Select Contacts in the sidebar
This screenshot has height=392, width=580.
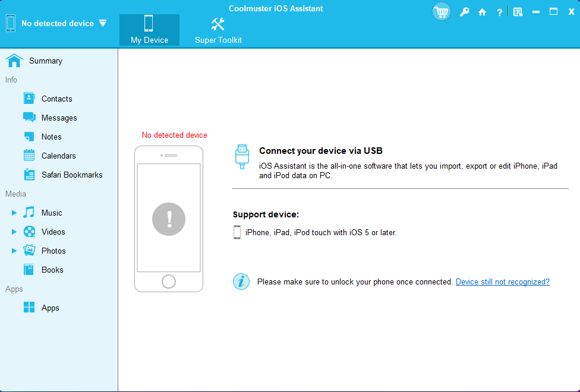57,99
